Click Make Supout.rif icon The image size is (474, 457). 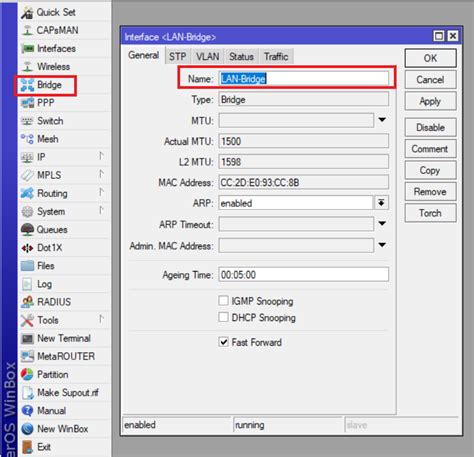[x=27, y=393]
